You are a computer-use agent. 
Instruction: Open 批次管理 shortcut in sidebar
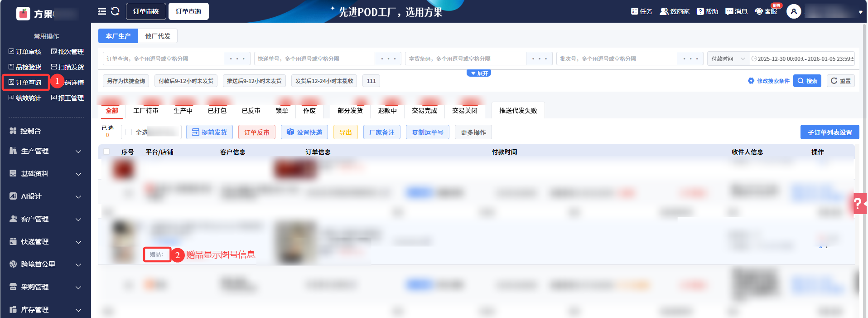click(68, 52)
